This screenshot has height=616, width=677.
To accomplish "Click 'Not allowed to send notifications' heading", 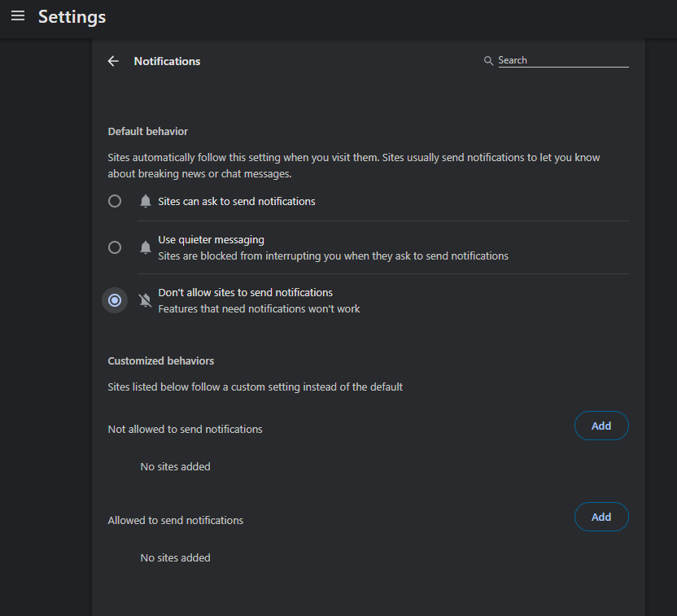I will point(185,429).
